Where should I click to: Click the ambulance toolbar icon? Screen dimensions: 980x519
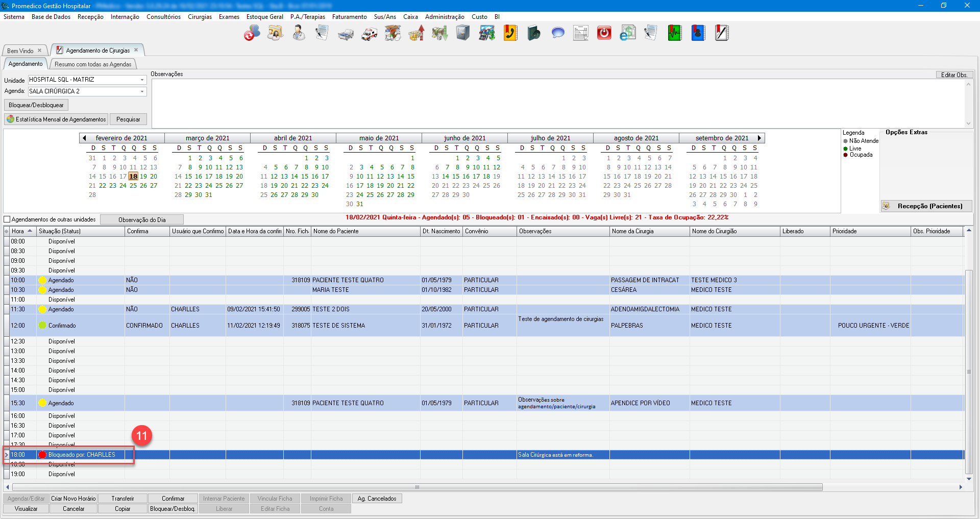point(369,34)
